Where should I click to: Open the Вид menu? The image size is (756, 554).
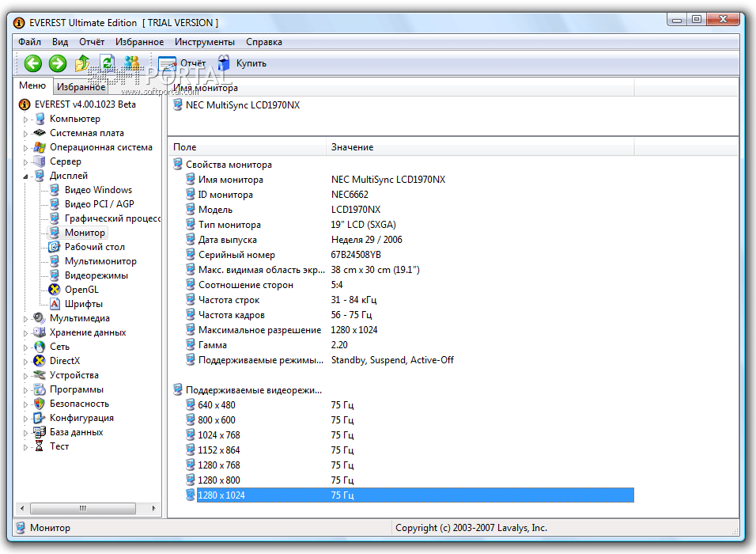click(60, 42)
